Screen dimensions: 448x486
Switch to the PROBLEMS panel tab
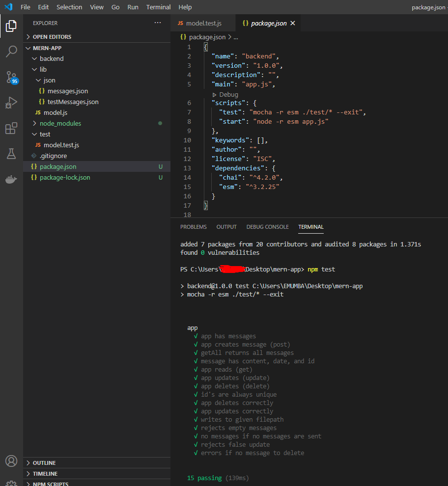(193, 227)
